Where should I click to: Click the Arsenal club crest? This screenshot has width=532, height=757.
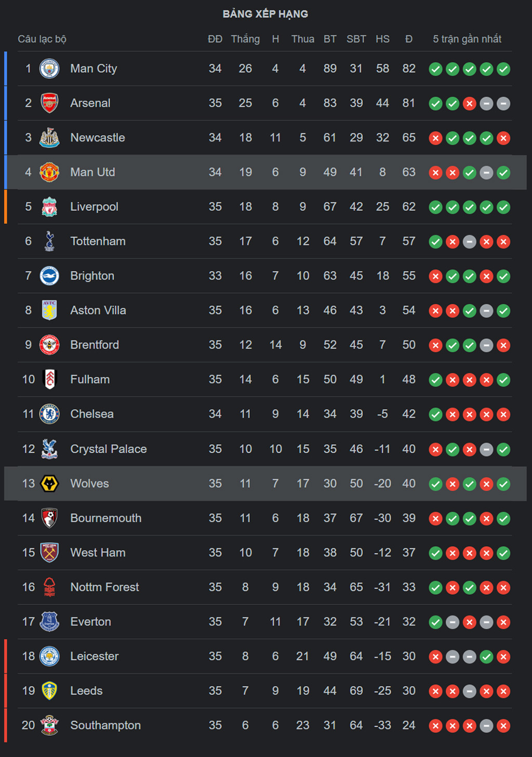tap(49, 103)
